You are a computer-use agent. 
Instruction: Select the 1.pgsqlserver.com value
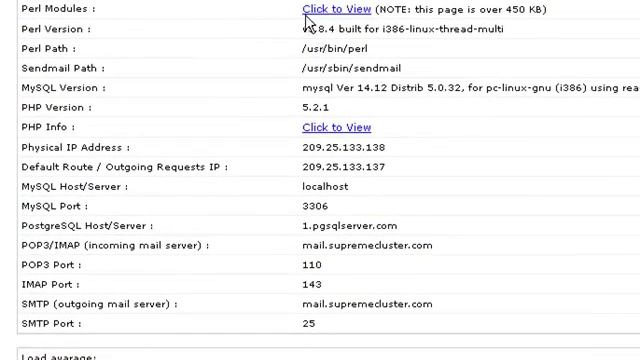[350, 226]
